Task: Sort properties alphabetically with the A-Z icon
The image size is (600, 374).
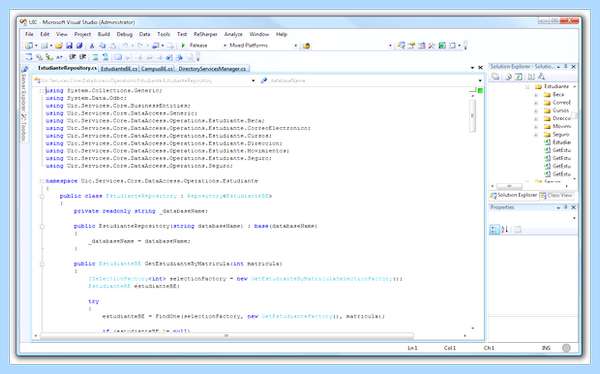Action: point(505,229)
